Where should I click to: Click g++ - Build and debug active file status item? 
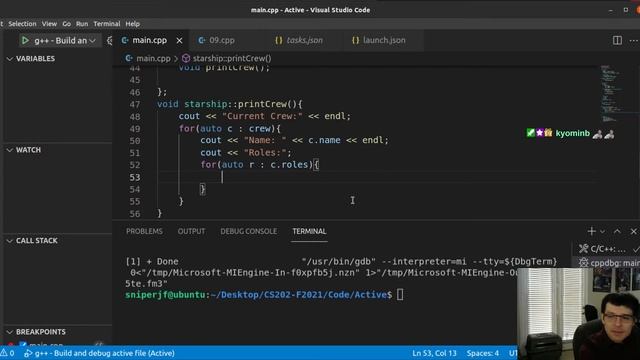(x=99, y=353)
